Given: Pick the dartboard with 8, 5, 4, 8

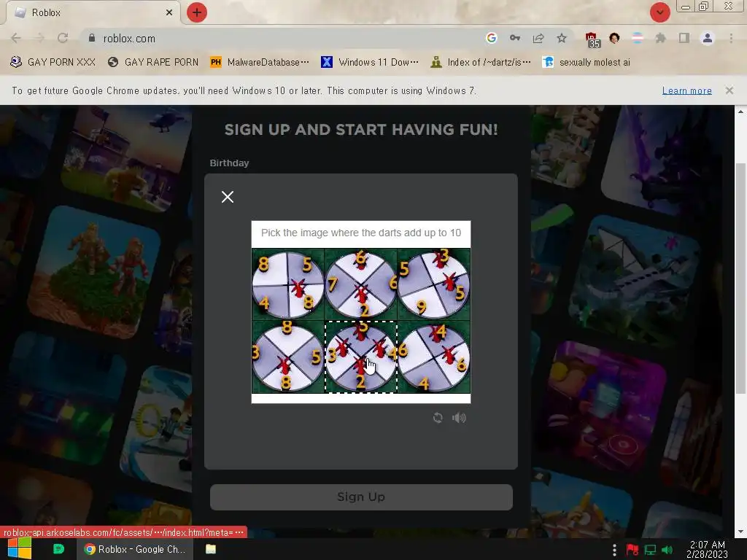Looking at the screenshot, I should pyautogui.click(x=287, y=284).
